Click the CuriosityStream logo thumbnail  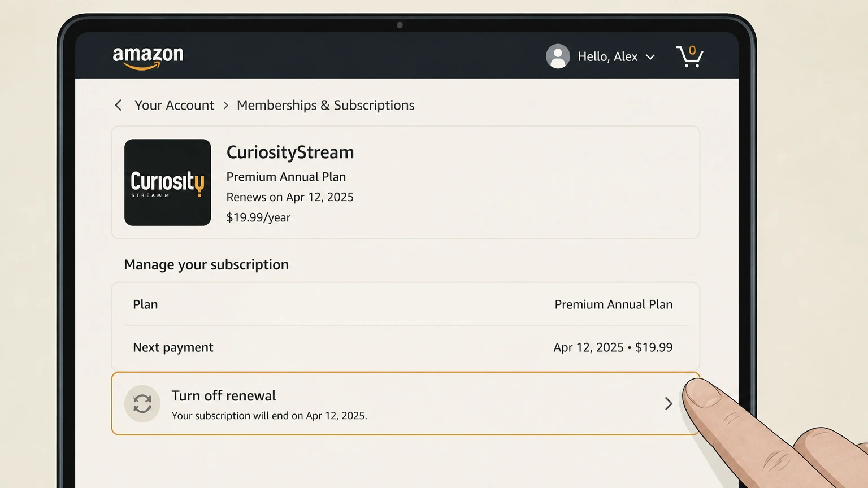tap(168, 182)
